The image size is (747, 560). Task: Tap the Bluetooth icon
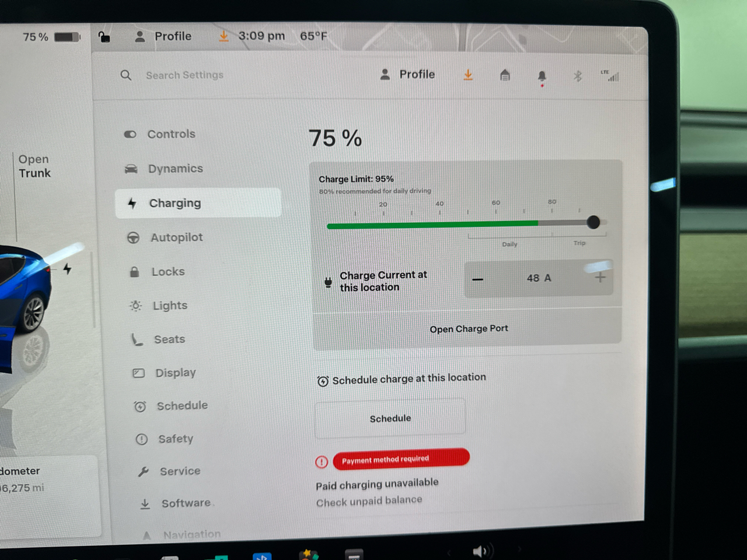pos(577,76)
